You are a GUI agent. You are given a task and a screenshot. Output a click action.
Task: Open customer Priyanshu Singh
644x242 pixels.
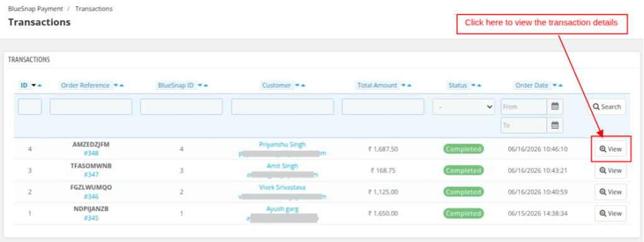[282, 145]
